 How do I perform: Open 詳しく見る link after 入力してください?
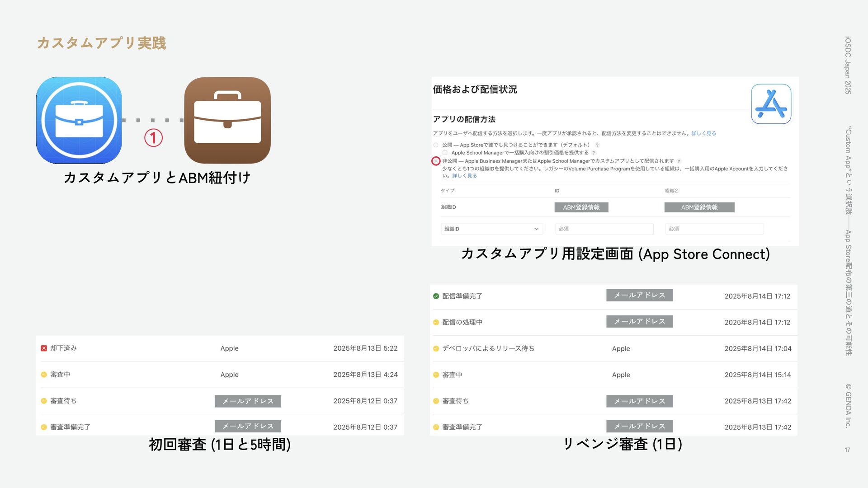464,176
